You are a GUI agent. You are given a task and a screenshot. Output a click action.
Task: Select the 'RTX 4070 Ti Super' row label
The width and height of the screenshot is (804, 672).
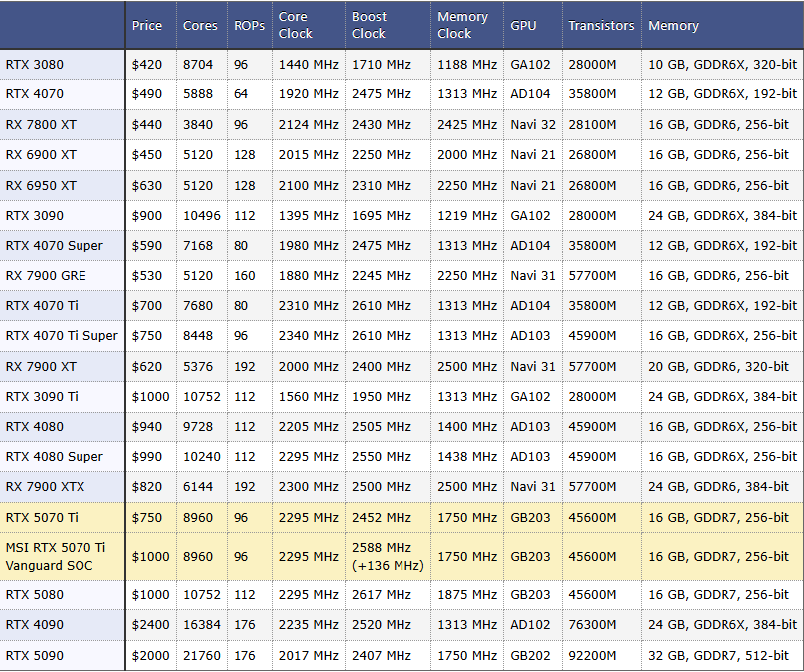(62, 335)
